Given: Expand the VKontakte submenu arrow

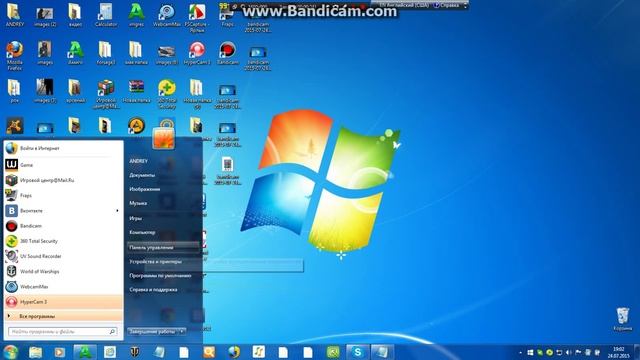Looking at the screenshot, I should click(x=117, y=211).
